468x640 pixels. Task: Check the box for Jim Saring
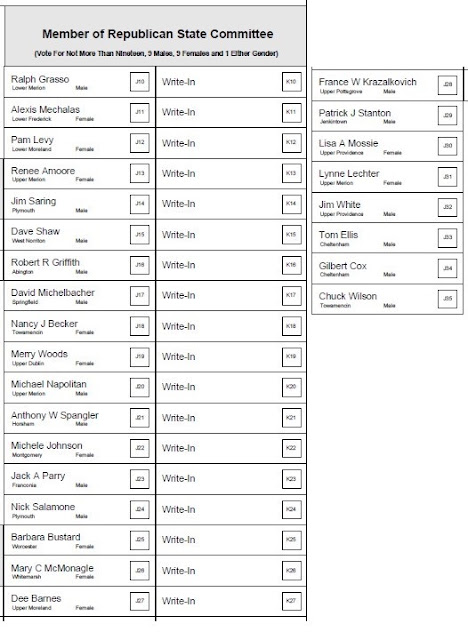pos(140,204)
